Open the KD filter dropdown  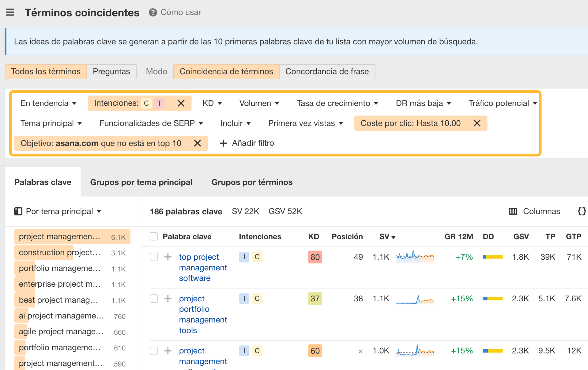[x=212, y=103]
